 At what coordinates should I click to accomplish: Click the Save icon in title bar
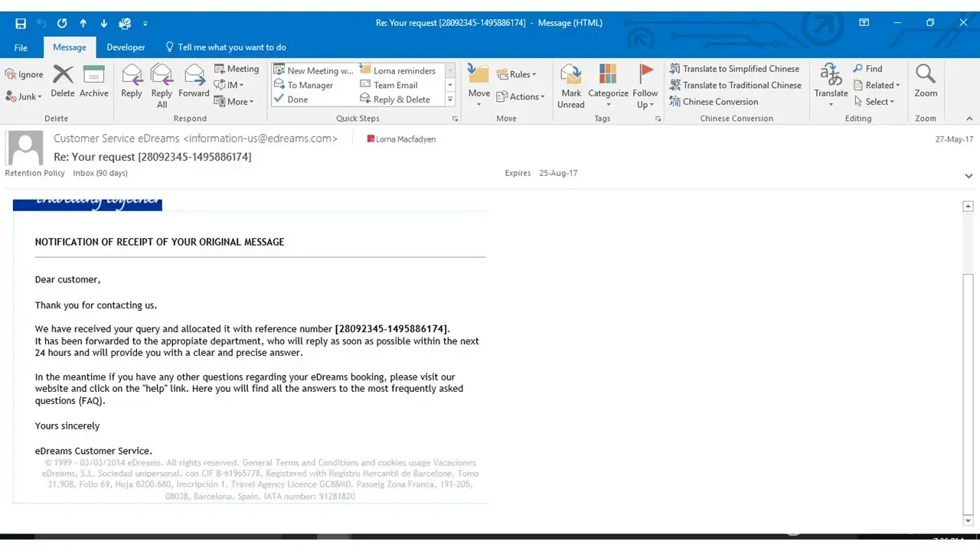[21, 23]
